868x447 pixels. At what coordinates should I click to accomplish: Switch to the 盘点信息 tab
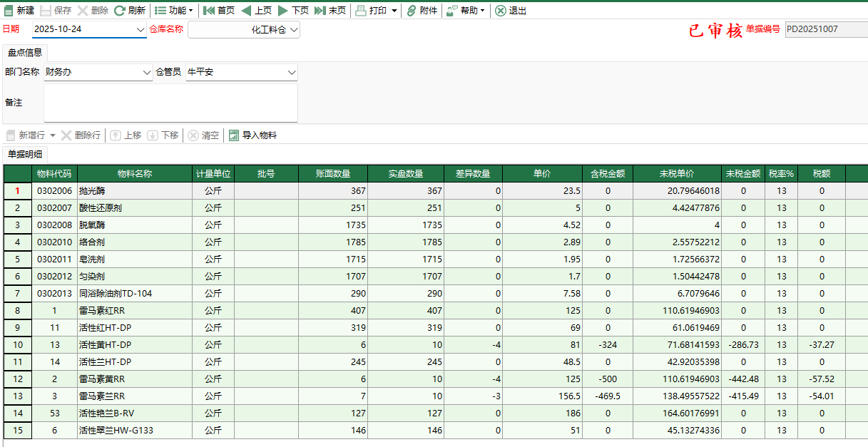(x=25, y=53)
